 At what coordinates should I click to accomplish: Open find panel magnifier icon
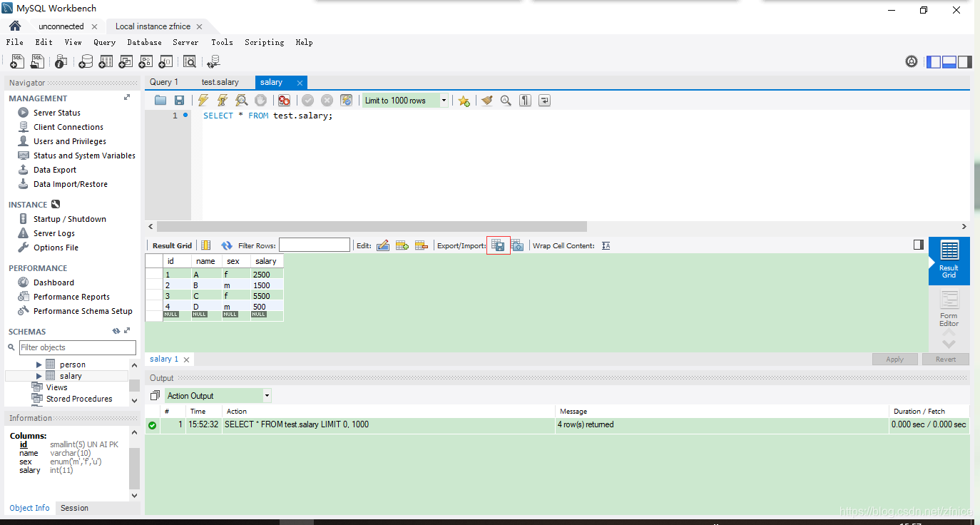(506, 101)
